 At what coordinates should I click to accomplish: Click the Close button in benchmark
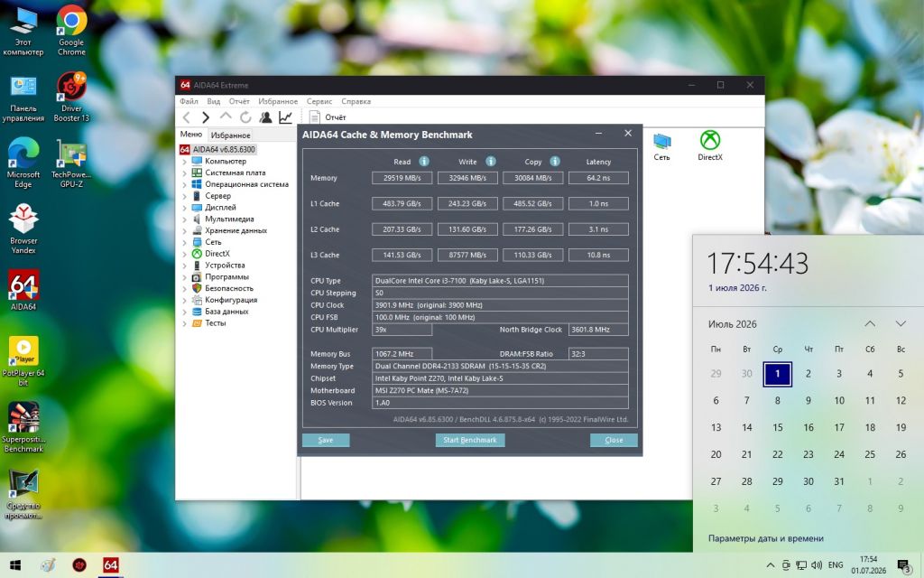tap(614, 440)
